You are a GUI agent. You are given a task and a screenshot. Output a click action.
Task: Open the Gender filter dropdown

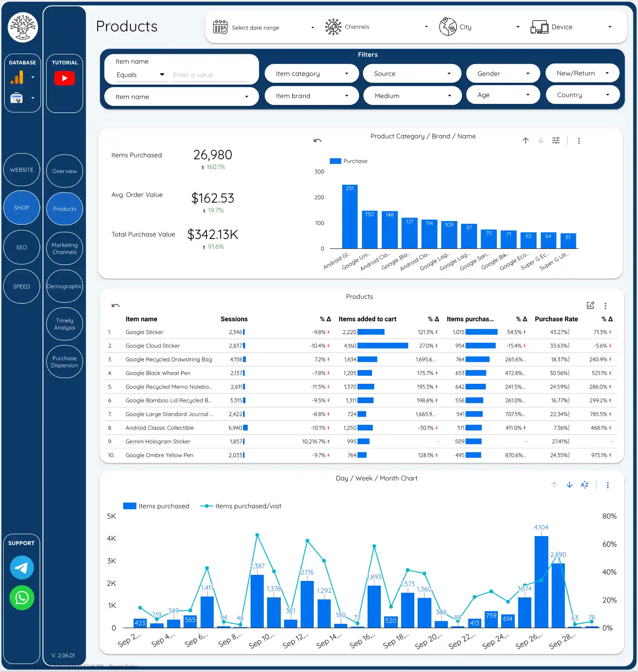point(503,74)
